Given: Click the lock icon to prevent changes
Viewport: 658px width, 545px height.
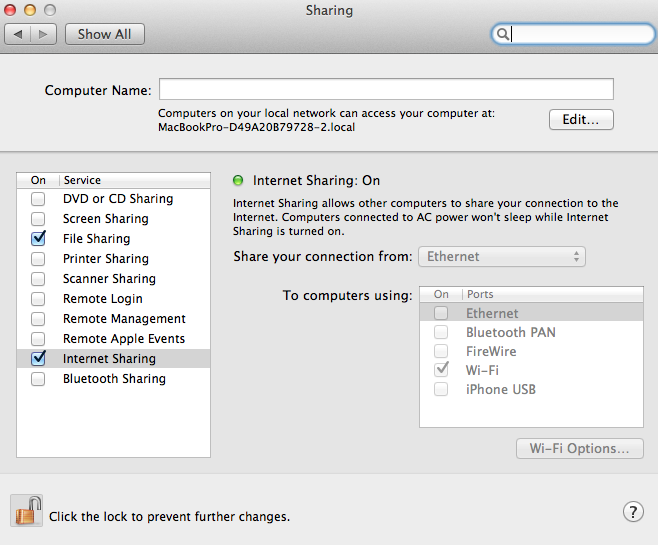Looking at the screenshot, I should [27, 511].
